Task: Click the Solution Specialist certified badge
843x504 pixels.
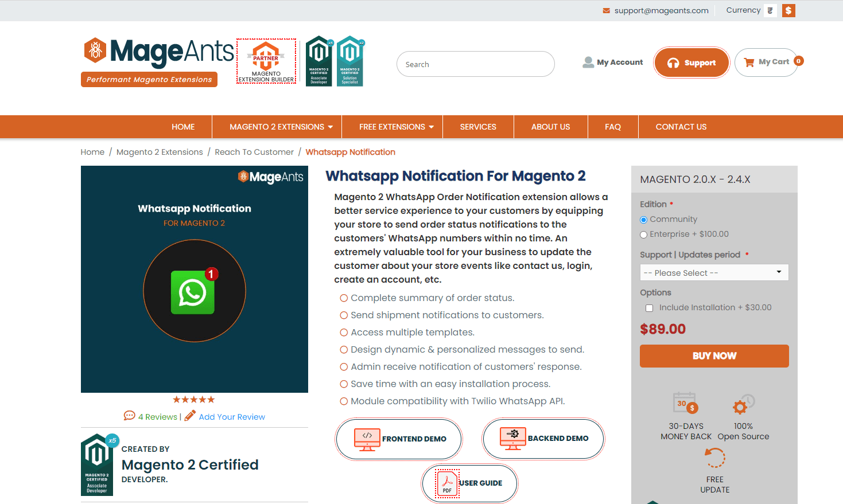Action: [350, 61]
